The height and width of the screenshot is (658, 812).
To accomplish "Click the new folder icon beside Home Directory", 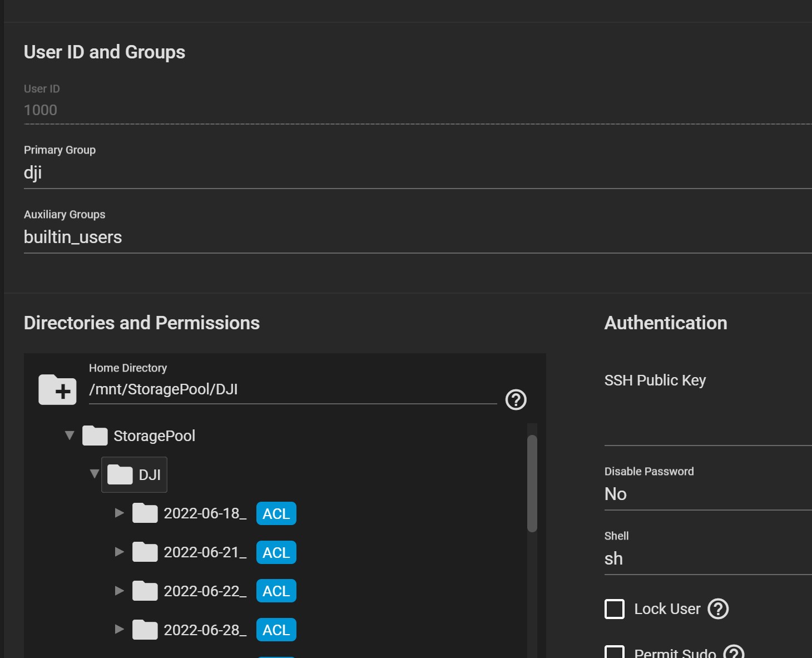I will pos(57,389).
